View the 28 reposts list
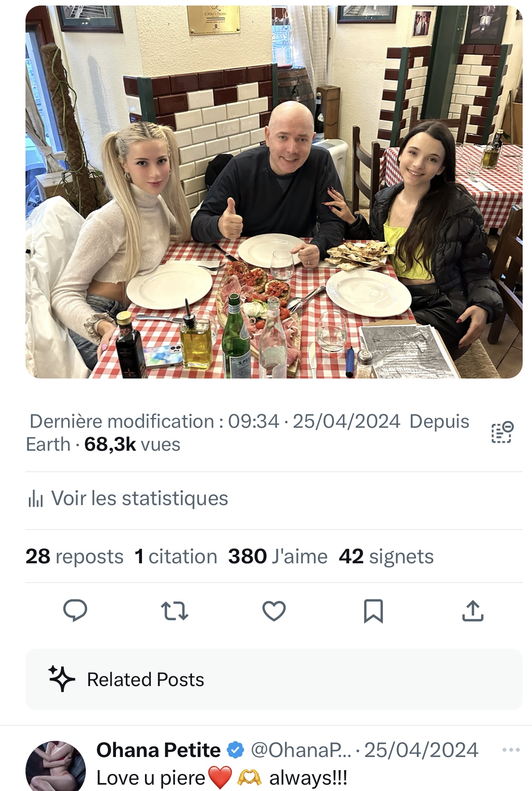 (x=74, y=557)
